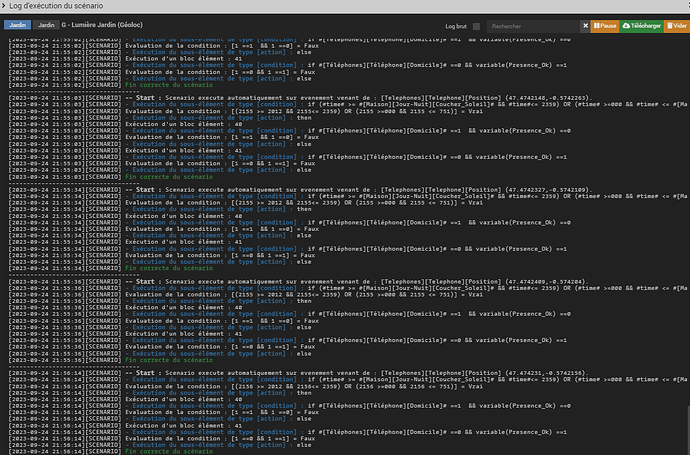
Task: Click the [action] : then line at 21:55:34
Action: tap(160, 209)
